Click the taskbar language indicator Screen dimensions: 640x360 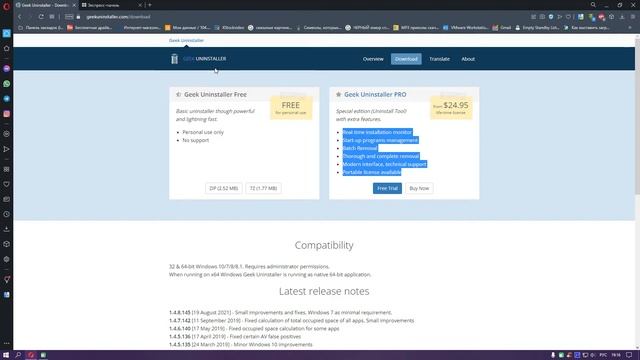[x=603, y=355]
